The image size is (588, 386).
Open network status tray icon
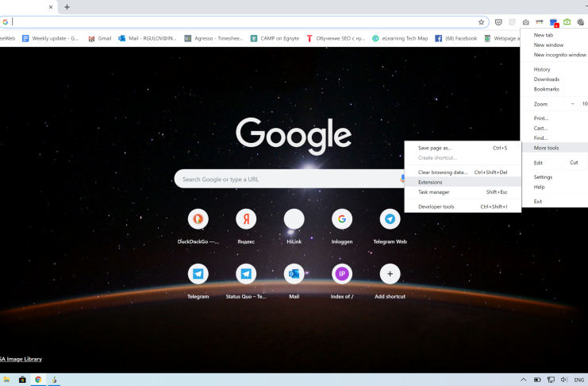(551, 380)
